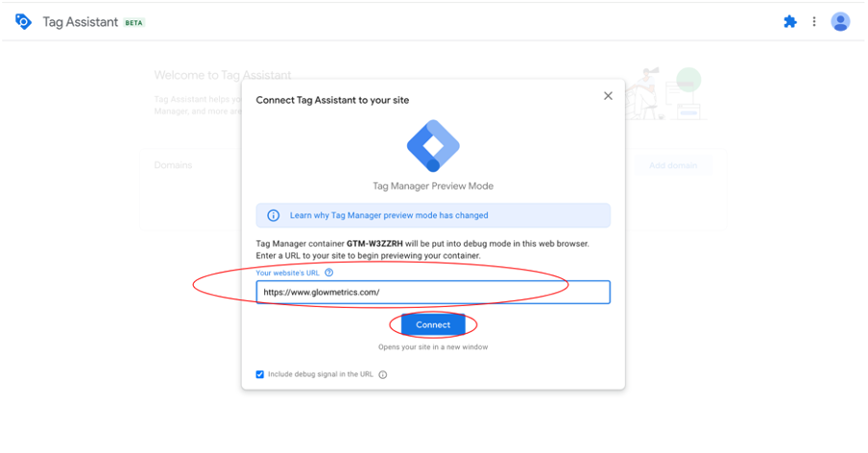
Task: Click the info icon in blue banner
Action: coord(274,216)
